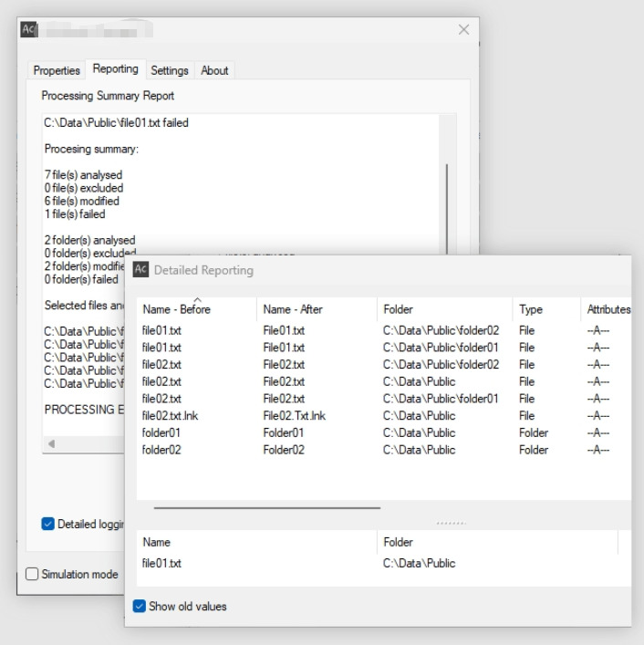Click the Detailed Reporting window title

(x=203, y=270)
